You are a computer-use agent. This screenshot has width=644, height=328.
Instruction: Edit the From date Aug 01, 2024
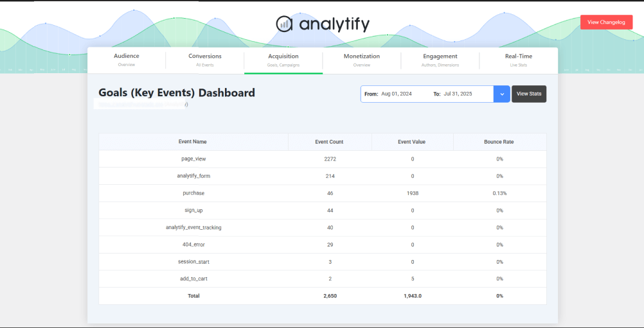pyautogui.click(x=397, y=94)
